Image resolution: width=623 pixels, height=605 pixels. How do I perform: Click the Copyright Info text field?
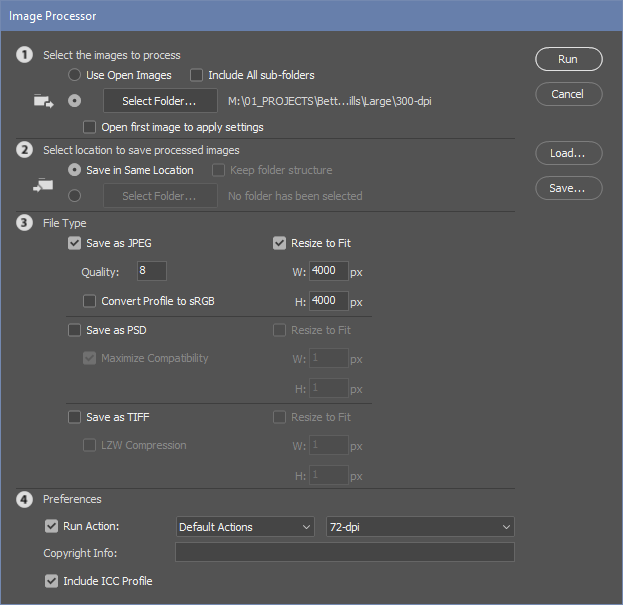[344, 553]
